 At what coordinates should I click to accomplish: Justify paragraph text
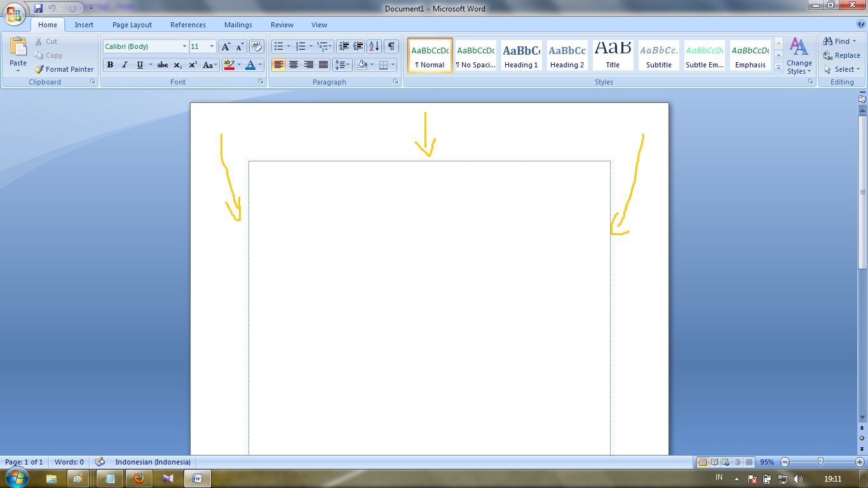(x=323, y=65)
